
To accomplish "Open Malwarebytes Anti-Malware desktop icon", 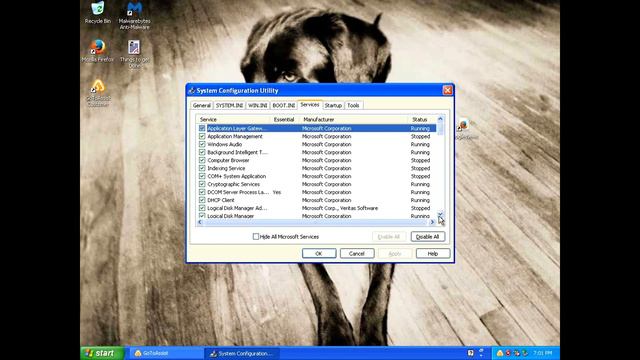I will [x=134, y=15].
